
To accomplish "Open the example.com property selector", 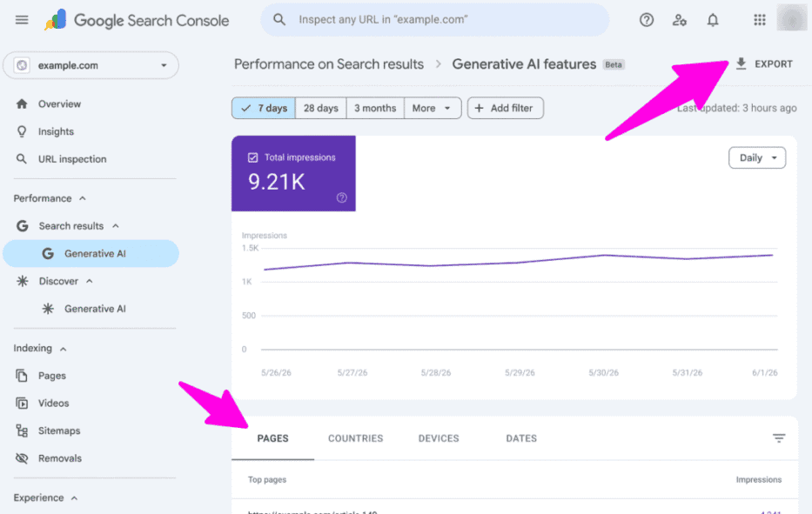I will [x=91, y=65].
